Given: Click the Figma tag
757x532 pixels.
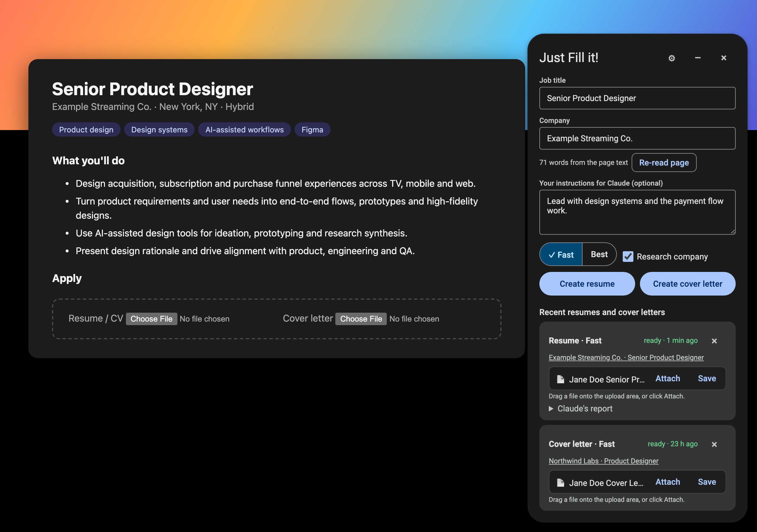Looking at the screenshot, I should pos(312,129).
